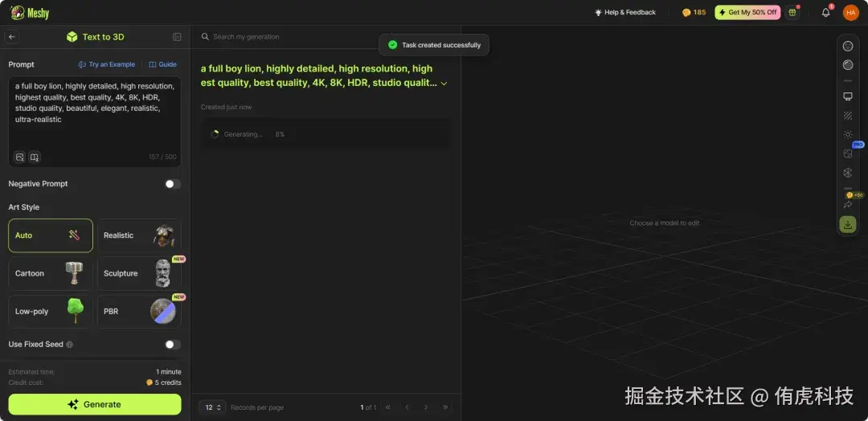This screenshot has height=421, width=868.
Task: Collapse the Text to 3D side panel
Action: point(177,37)
